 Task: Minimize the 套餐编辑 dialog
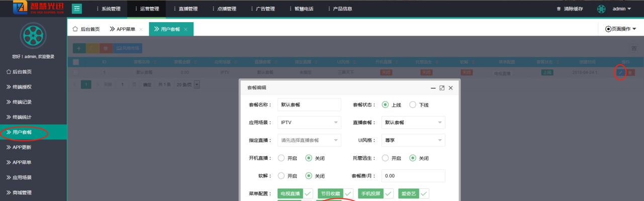click(433, 88)
